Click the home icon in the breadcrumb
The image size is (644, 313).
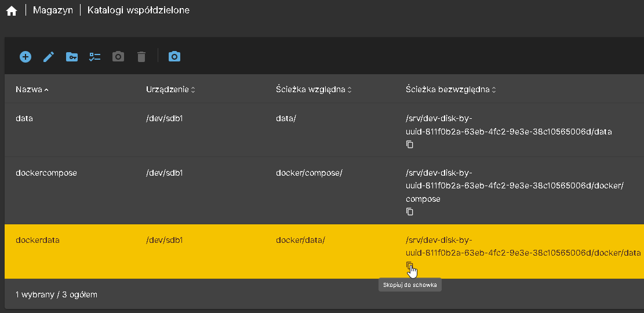[12, 11]
